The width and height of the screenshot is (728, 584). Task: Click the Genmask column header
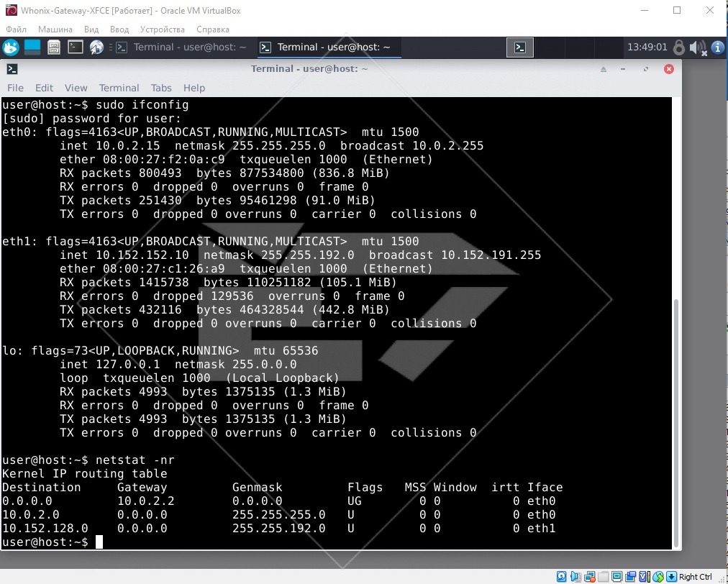pyautogui.click(x=258, y=488)
